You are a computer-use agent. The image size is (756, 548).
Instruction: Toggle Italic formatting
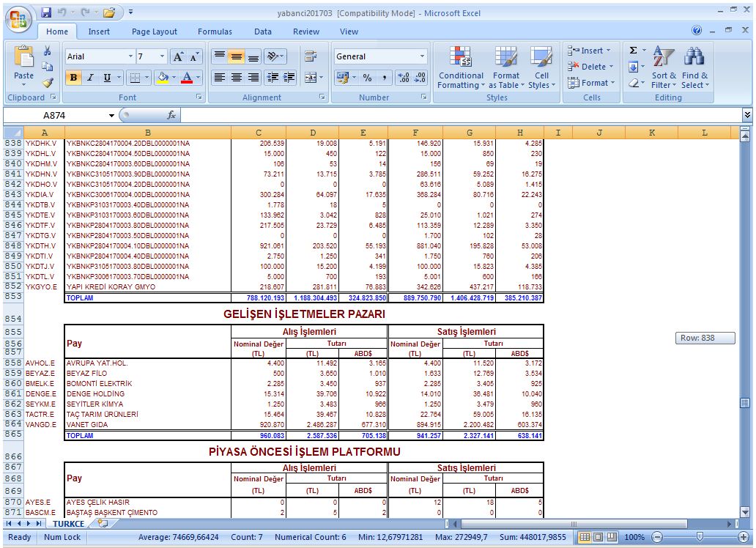pyautogui.click(x=90, y=77)
